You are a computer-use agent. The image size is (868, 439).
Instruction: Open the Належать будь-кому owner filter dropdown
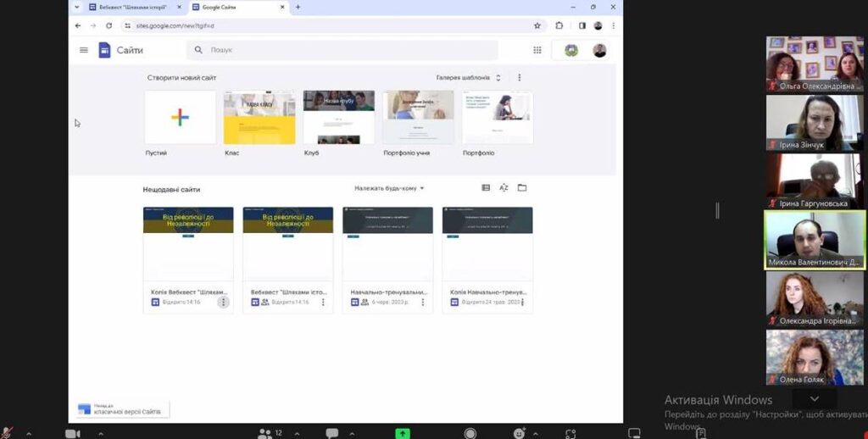(x=389, y=188)
